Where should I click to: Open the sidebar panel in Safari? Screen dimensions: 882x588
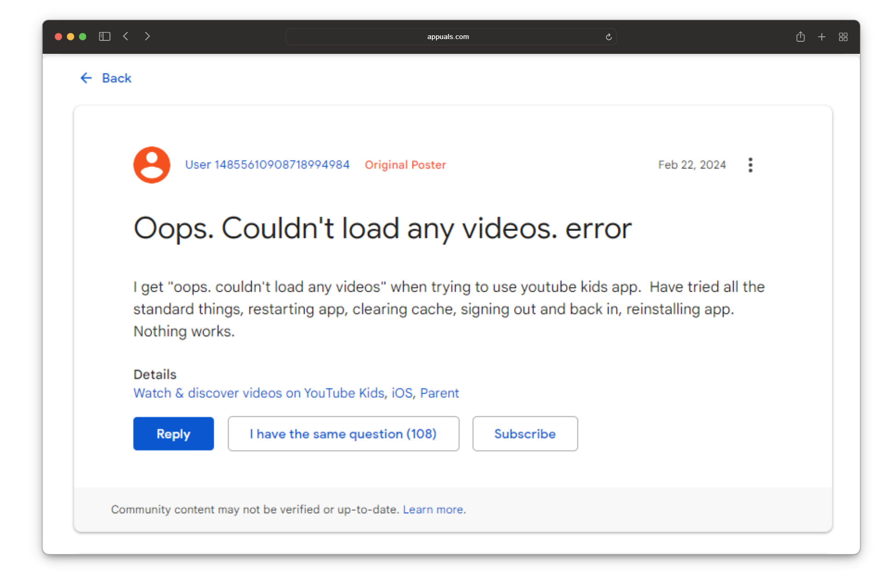tap(104, 36)
